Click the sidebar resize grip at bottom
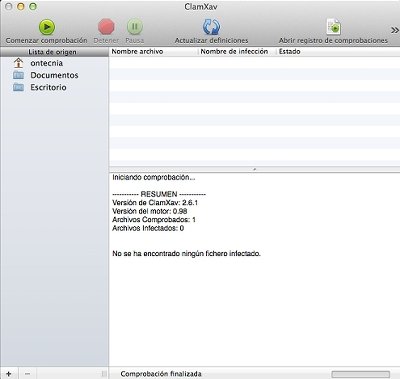Screen dimensions: 400x379 click(x=104, y=374)
